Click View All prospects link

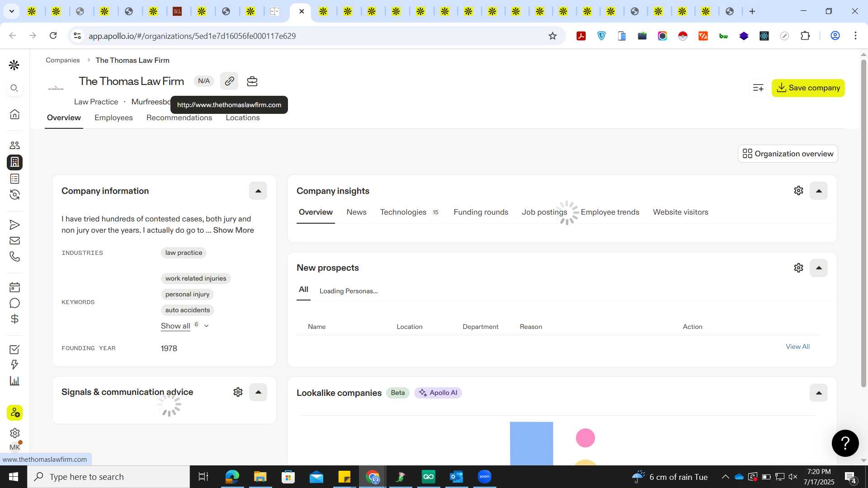797,347
